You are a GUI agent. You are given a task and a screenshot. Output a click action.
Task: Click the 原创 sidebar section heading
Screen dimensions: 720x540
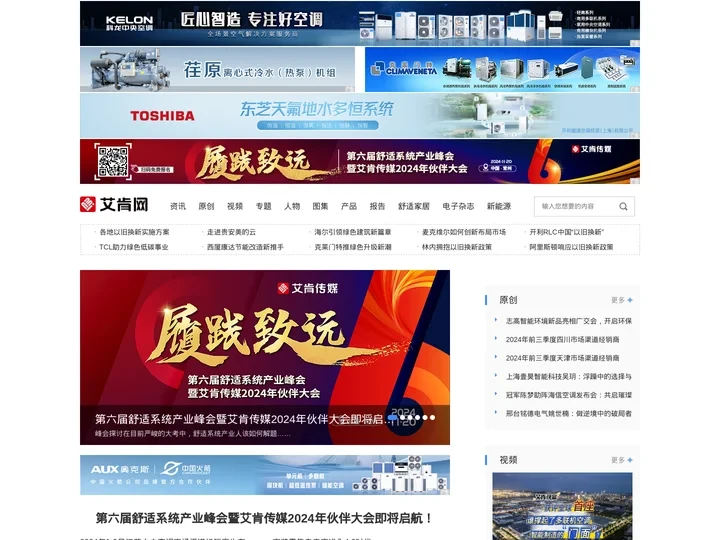coord(508,300)
